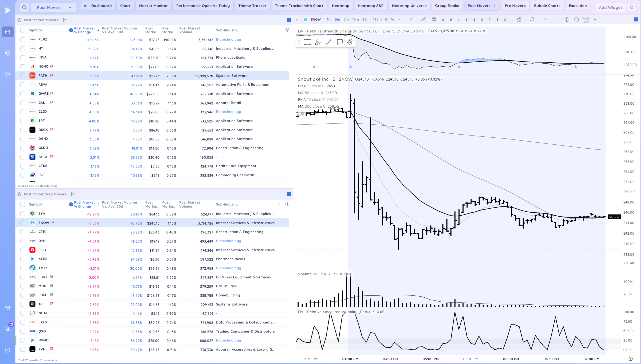Select the trend line drawing tool

(329, 42)
